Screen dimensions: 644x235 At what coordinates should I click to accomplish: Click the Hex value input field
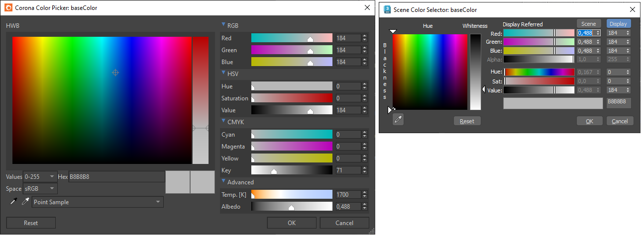(116, 176)
